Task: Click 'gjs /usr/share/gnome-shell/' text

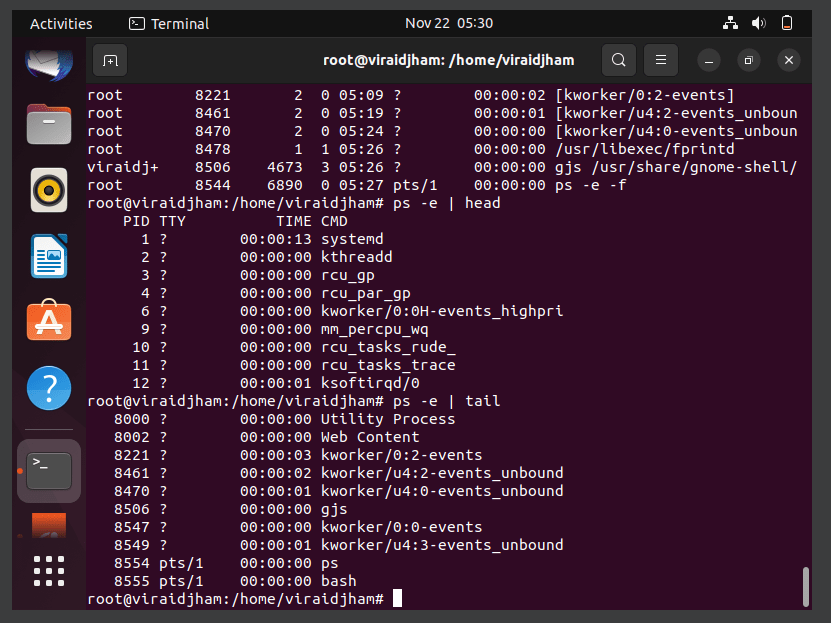Action: click(x=676, y=167)
